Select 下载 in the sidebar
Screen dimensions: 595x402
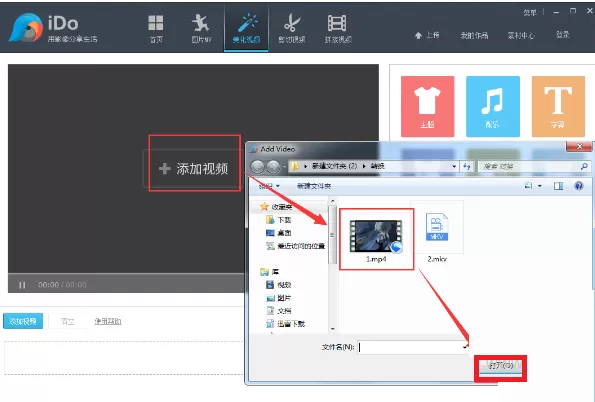point(279,220)
